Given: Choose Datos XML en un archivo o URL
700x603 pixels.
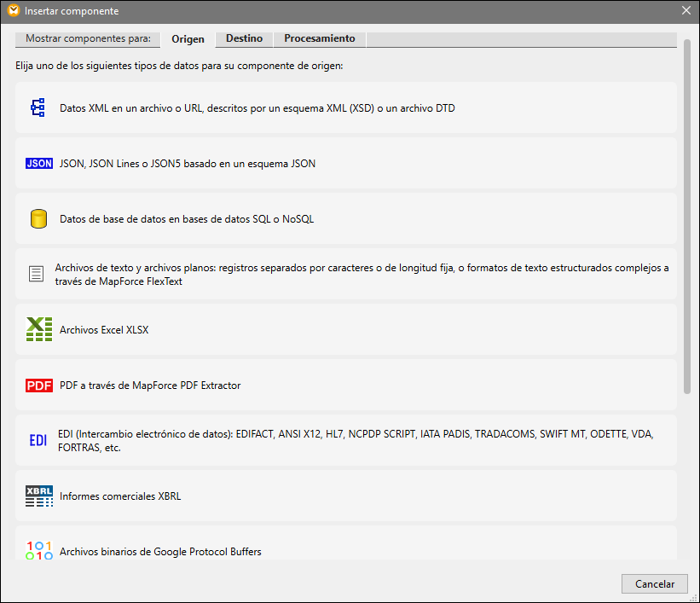Looking at the screenshot, I should [257, 108].
